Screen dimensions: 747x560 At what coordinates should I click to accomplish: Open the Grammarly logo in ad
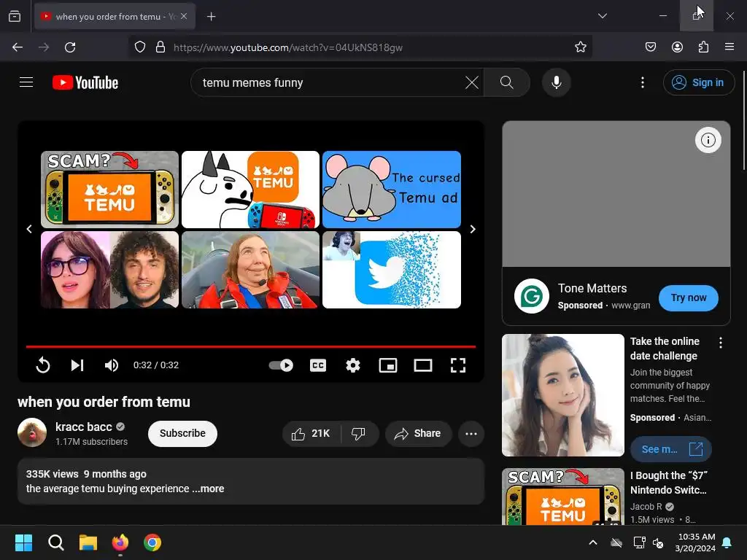click(x=532, y=296)
